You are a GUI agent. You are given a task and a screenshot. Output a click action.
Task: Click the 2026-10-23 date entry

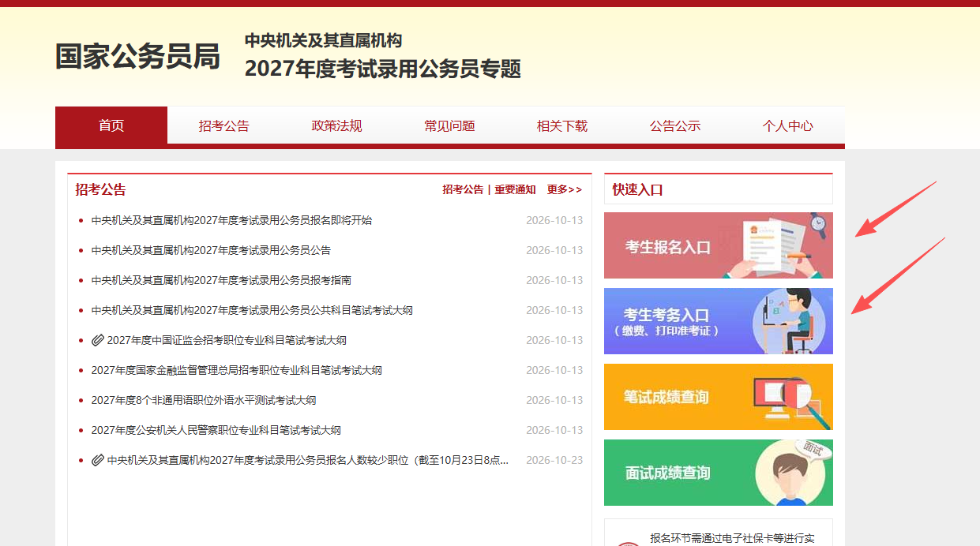(554, 460)
